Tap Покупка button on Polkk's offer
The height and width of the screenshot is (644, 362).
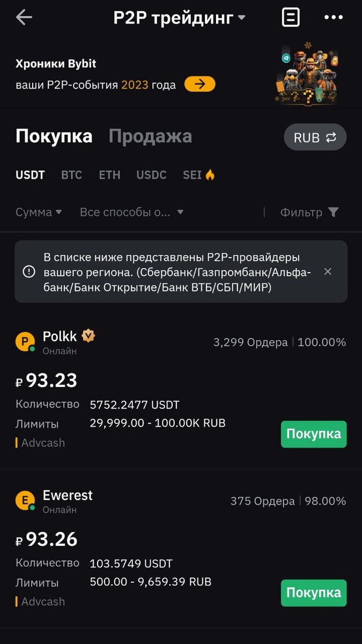(x=313, y=434)
